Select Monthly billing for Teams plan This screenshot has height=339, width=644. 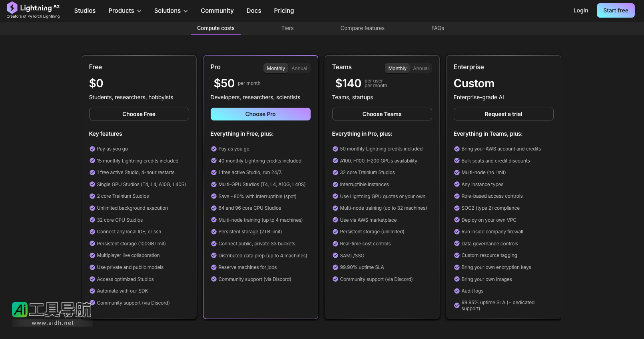click(x=397, y=68)
